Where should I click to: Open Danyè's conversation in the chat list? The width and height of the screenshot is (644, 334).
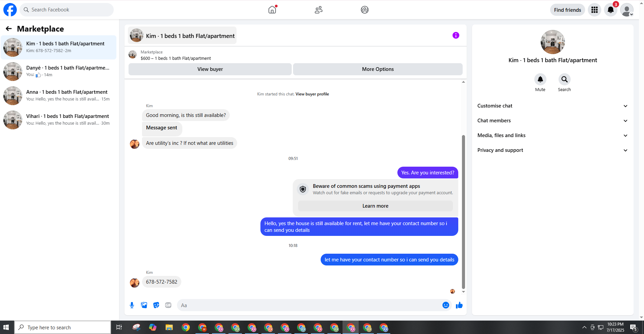[59, 72]
